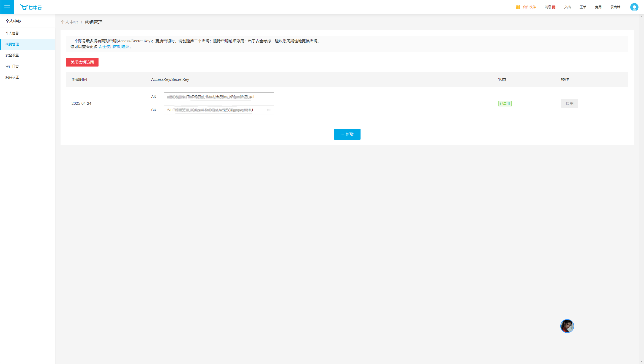Open the user avatar account icon
This screenshot has width=644, height=364.
(x=634, y=7)
